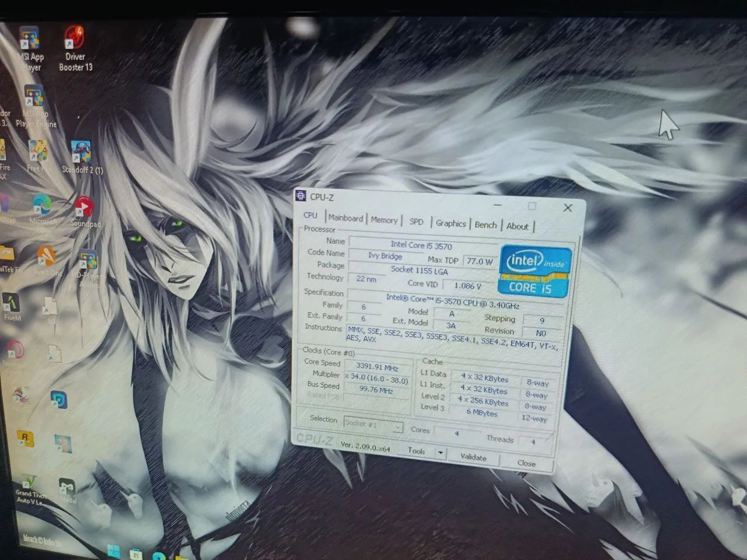This screenshot has width=747, height=560.
Task: Click the Bus Speed value 99.76 MHz
Action: tap(376, 390)
